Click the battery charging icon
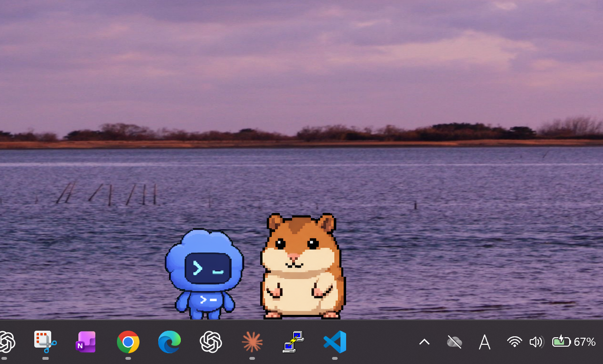603x364 pixels. click(x=561, y=342)
